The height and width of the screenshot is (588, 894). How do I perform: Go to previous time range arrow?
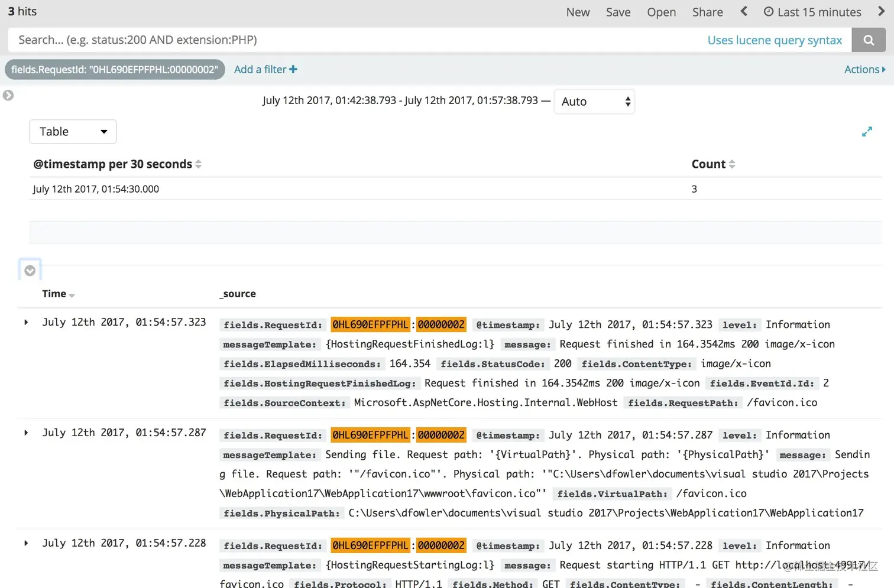[x=744, y=11]
